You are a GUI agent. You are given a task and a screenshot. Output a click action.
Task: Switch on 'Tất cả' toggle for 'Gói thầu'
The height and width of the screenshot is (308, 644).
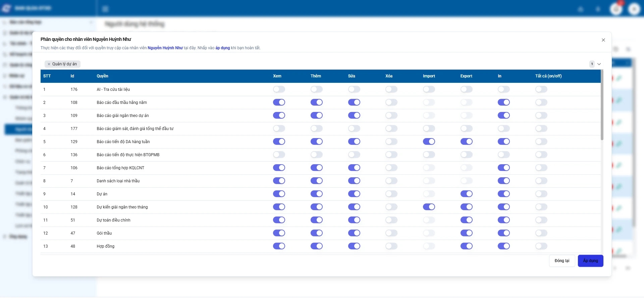541,233
